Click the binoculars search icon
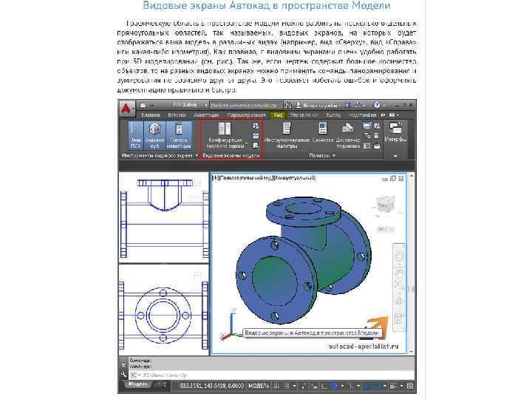 tap(288, 105)
